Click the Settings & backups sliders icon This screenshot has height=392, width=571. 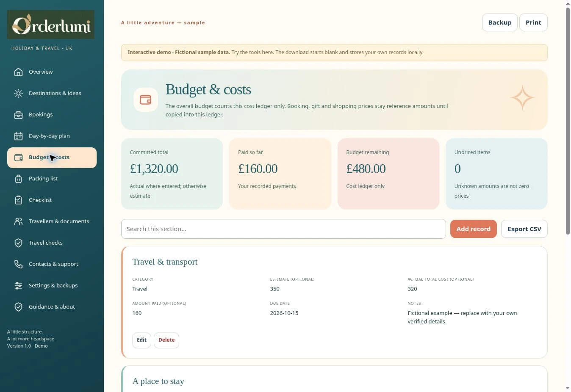tap(18, 285)
